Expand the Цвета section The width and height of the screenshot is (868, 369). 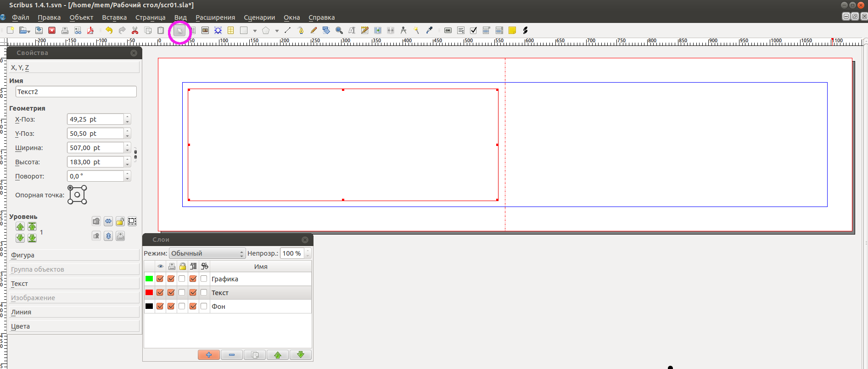click(74, 326)
